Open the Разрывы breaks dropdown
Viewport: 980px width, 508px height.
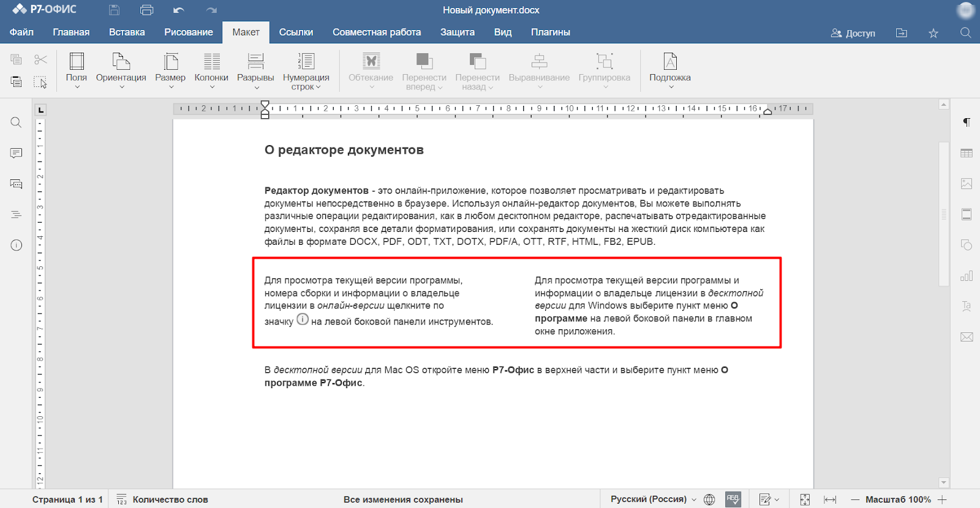tap(255, 71)
